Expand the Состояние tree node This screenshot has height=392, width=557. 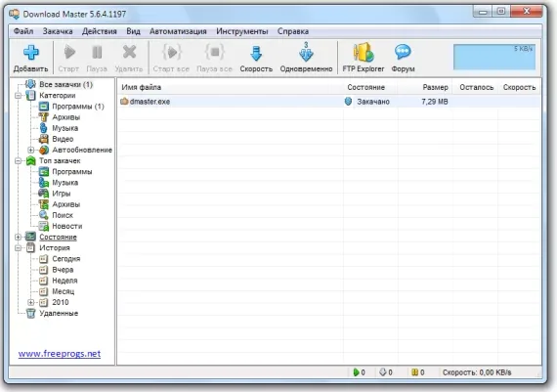(x=18, y=237)
